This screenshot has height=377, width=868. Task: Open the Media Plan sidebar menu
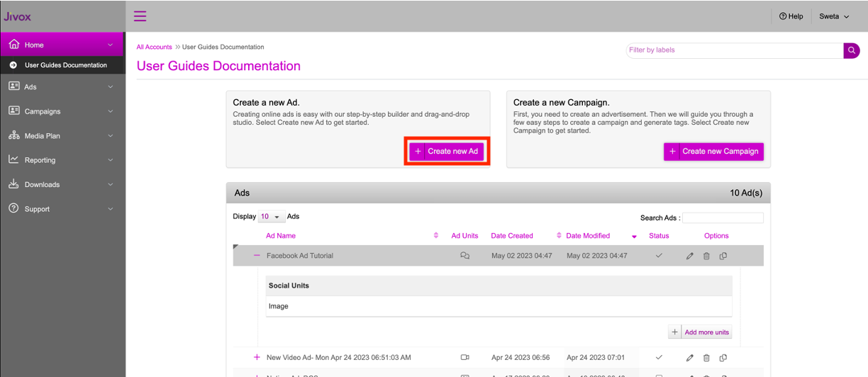[62, 135]
